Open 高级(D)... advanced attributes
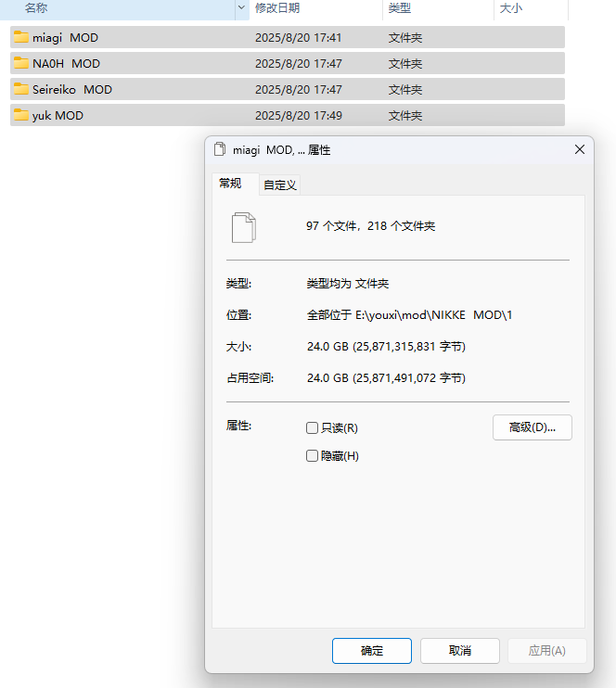Image resolution: width=616 pixels, height=688 pixels. coord(532,427)
